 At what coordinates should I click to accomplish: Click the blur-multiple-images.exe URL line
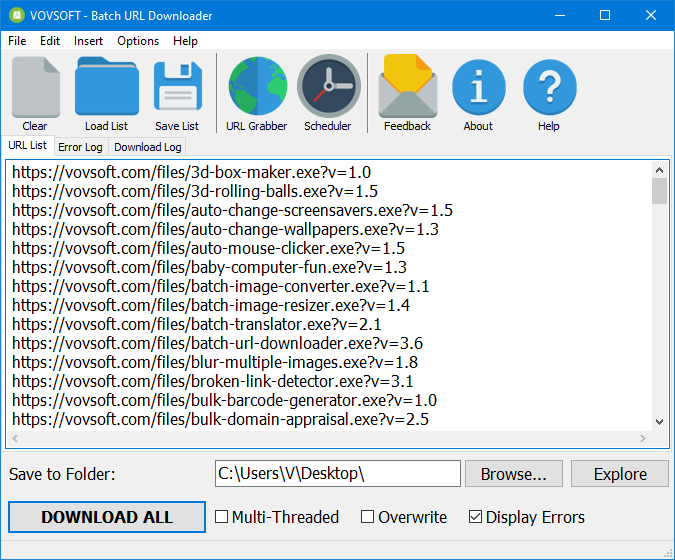click(215, 362)
